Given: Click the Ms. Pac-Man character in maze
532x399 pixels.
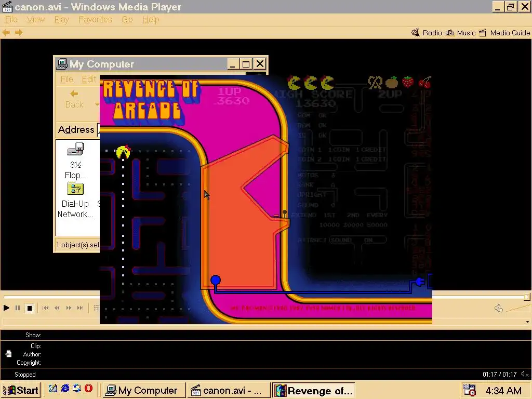Looking at the screenshot, I should [123, 152].
